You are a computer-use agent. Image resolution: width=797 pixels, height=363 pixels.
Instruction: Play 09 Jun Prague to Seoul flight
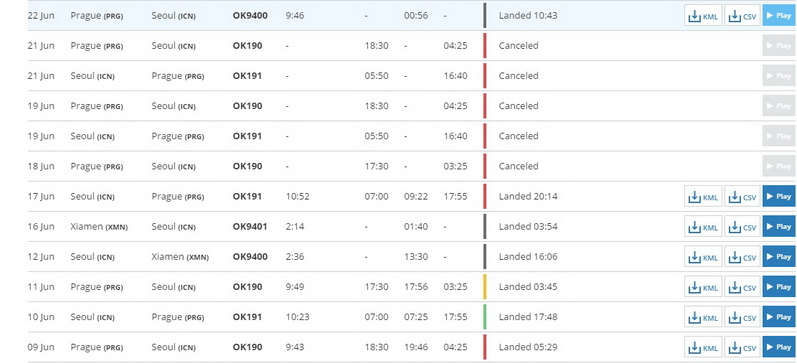[x=779, y=347]
